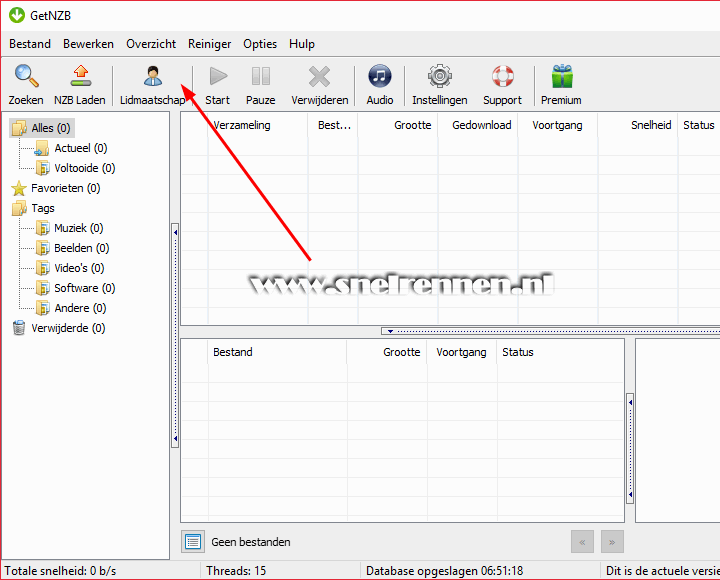Screen dimensions: 720x580
Task: Click the Geen bestanden label
Action: [x=251, y=542]
